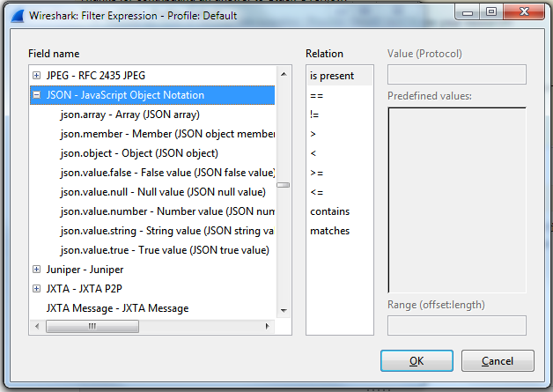Expand the JXTA - JXTA P2P node
The width and height of the screenshot is (553, 392).
pyautogui.click(x=36, y=289)
